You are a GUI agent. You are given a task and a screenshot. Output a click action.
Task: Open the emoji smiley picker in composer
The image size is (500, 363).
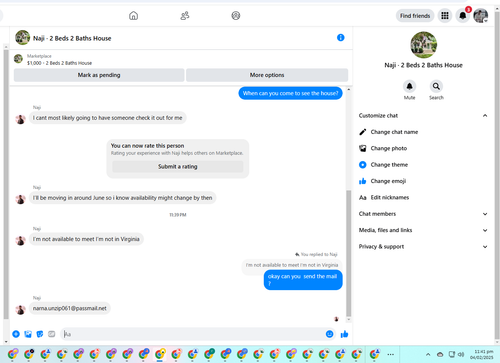click(x=329, y=334)
